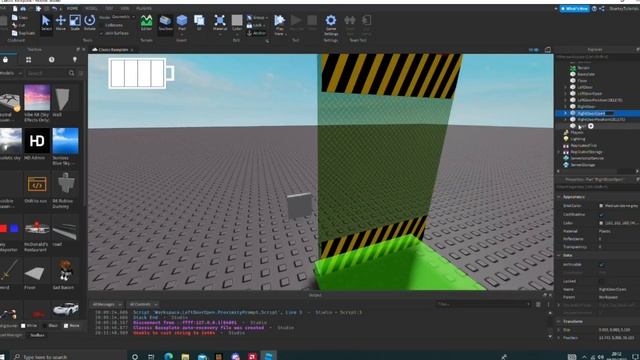Toggle the None background radio button

pyautogui.click(x=66, y=326)
